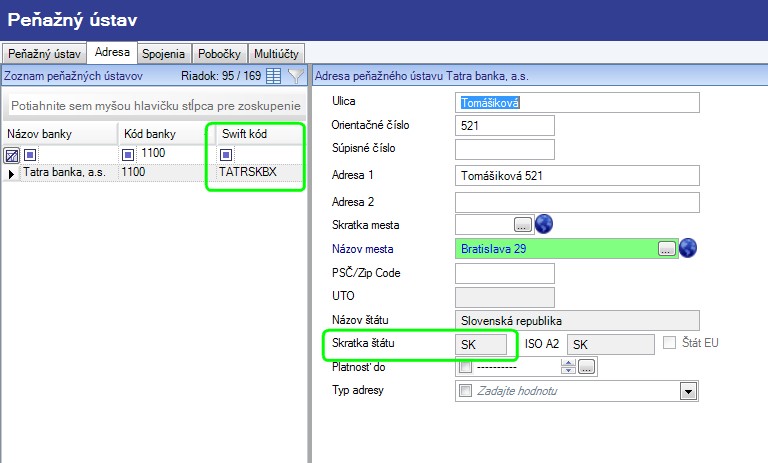Click the Platnosť do spinner arrows
Viewport: 768px width, 463px height.
click(568, 367)
